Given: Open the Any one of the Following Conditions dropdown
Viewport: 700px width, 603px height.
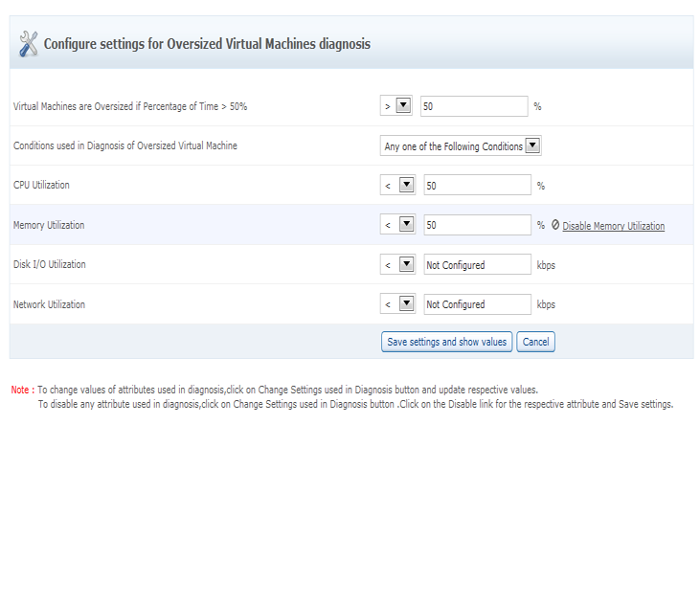Looking at the screenshot, I should (x=461, y=145).
